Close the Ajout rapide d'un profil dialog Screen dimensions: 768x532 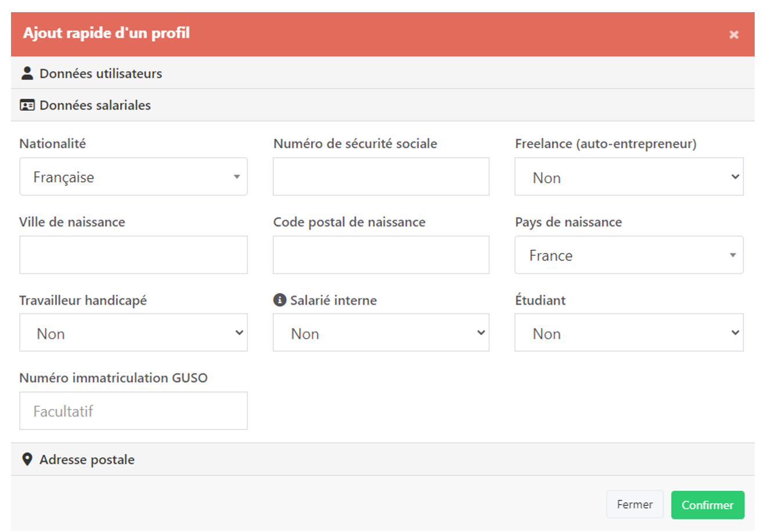pyautogui.click(x=734, y=35)
